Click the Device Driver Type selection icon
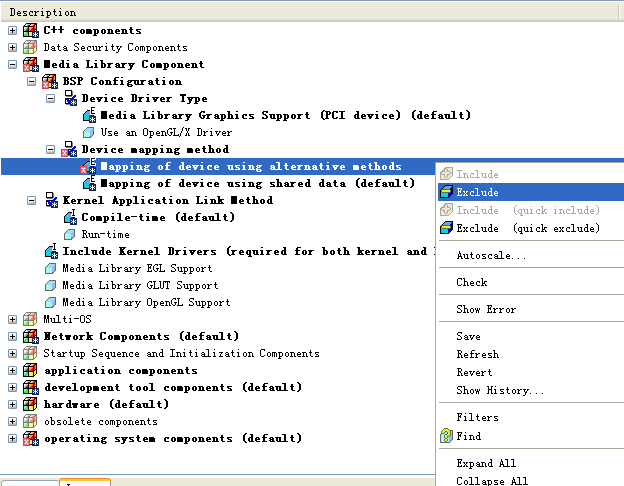This screenshot has height=486, width=624. (70, 98)
